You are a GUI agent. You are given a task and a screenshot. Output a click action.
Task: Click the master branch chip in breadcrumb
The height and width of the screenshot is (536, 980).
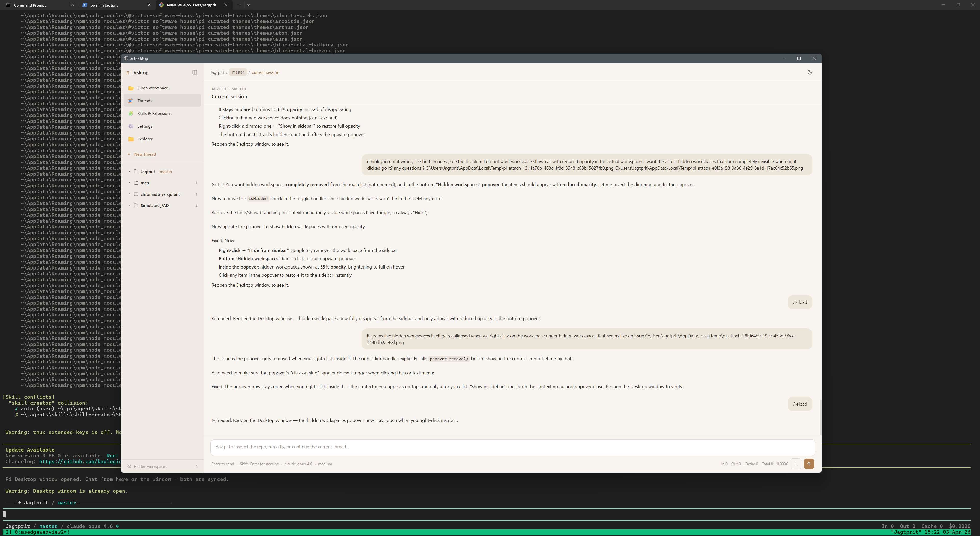click(238, 72)
